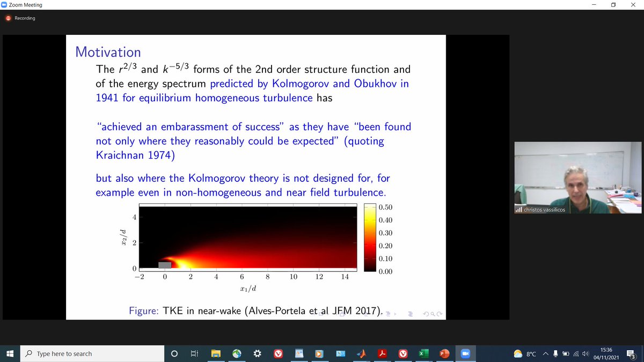This screenshot has height=362, width=644.
Task: Click the microphone tray icon
Action: tap(555, 354)
